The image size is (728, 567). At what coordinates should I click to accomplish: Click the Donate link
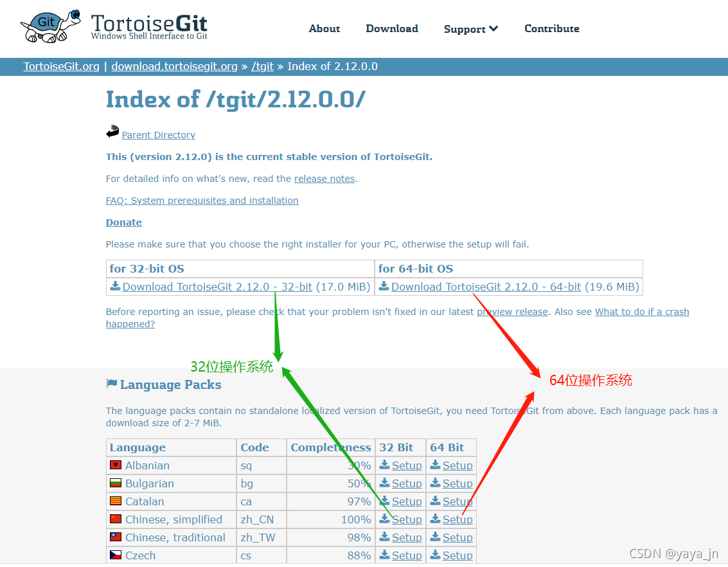[x=123, y=222]
